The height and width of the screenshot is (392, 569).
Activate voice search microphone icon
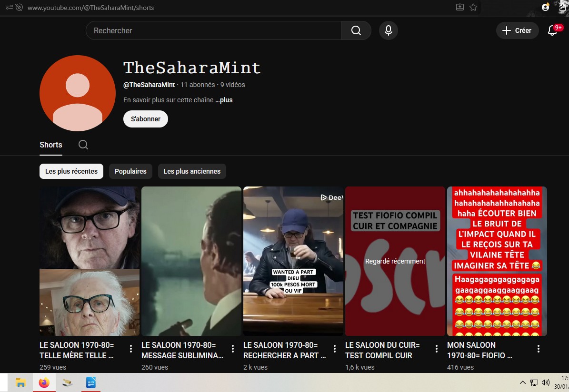[x=389, y=30]
